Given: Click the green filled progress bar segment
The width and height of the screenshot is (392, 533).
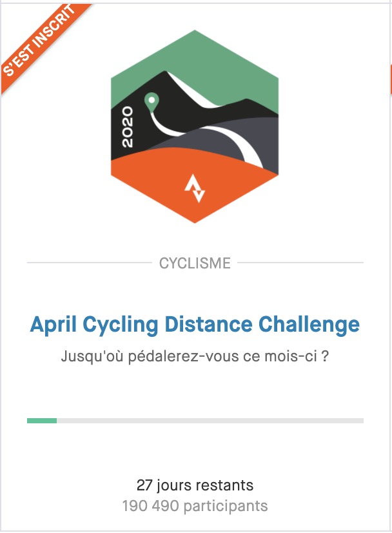Looking at the screenshot, I should pos(42,421).
